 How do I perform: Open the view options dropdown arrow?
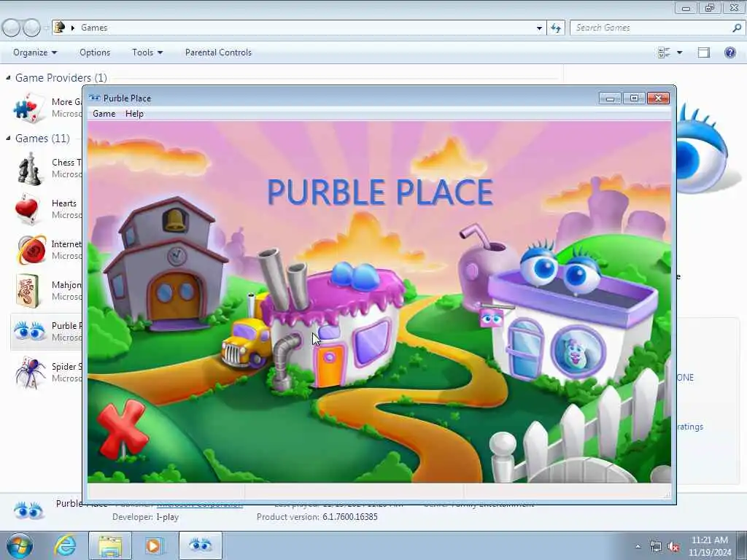(679, 52)
